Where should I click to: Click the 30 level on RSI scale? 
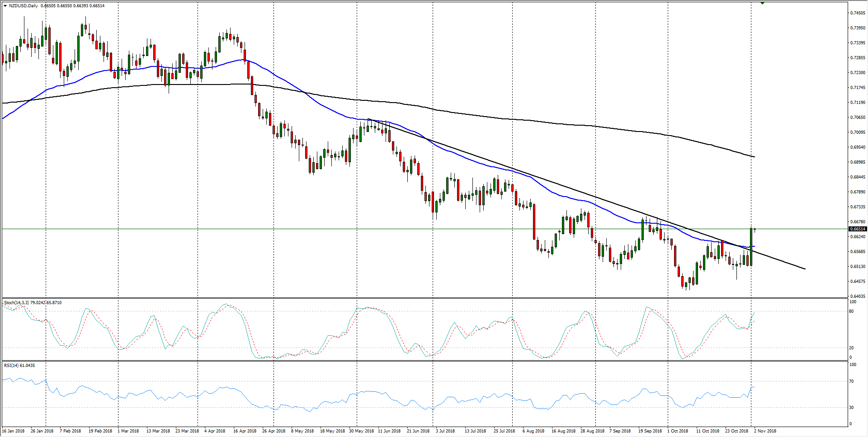[851, 408]
